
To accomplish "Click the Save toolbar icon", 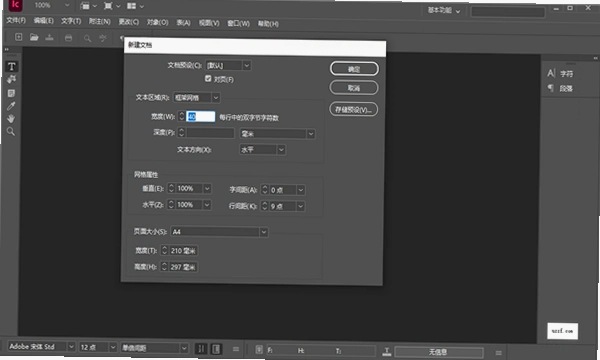I will click(x=49, y=37).
